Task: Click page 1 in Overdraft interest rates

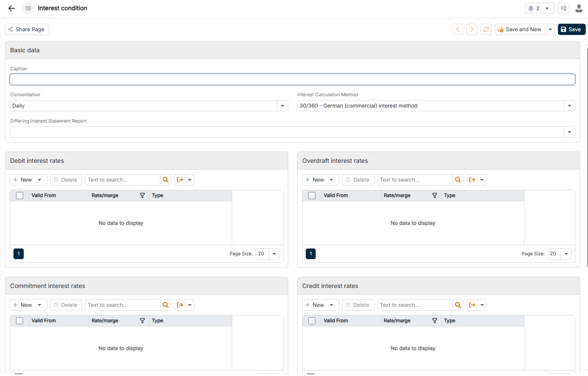Action: tap(311, 254)
